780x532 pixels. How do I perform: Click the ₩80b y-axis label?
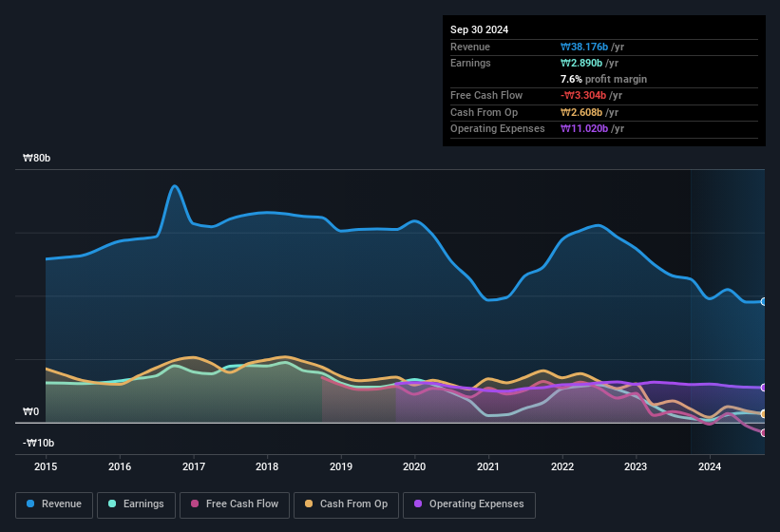36,158
